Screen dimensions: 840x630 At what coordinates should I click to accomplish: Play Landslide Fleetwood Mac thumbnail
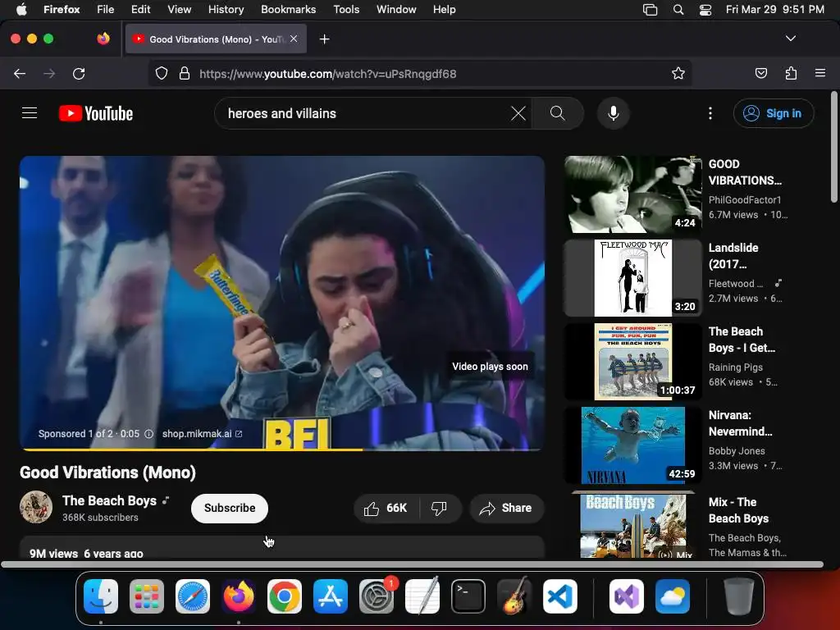(x=632, y=278)
